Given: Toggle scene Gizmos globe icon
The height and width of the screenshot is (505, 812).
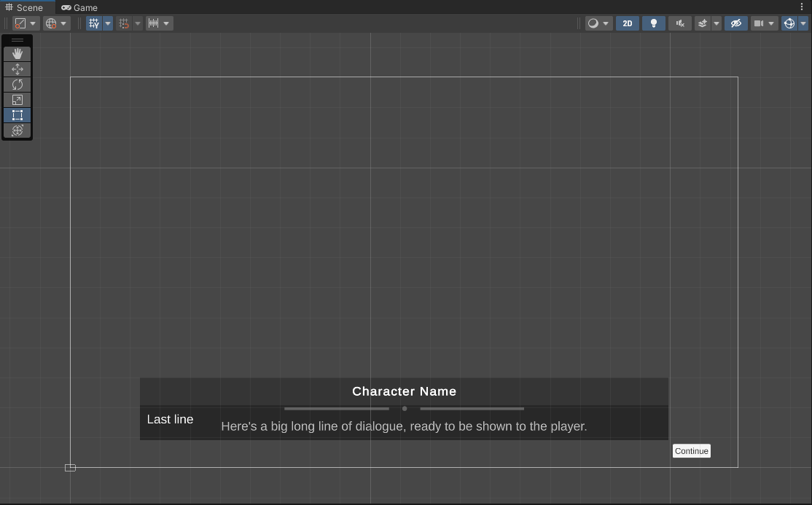Looking at the screenshot, I should [789, 23].
